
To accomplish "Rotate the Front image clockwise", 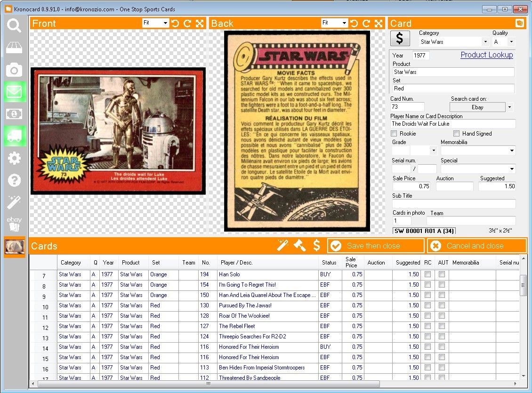I will coord(187,23).
